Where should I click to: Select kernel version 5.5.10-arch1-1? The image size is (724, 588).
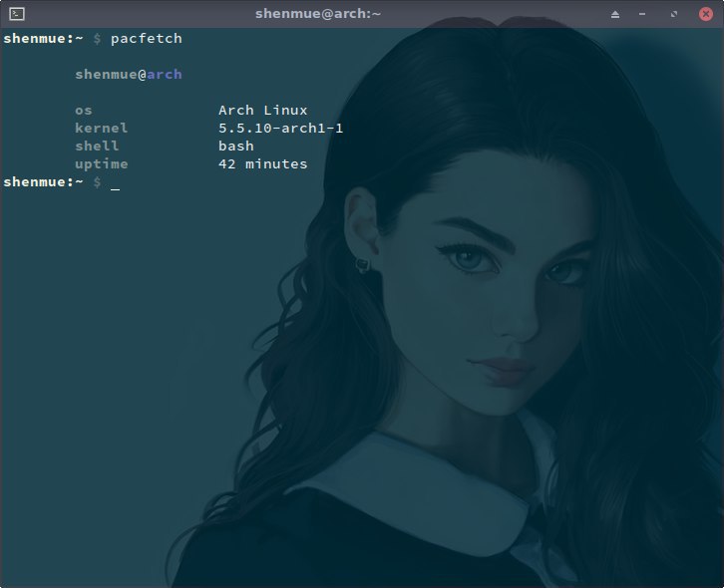(281, 128)
